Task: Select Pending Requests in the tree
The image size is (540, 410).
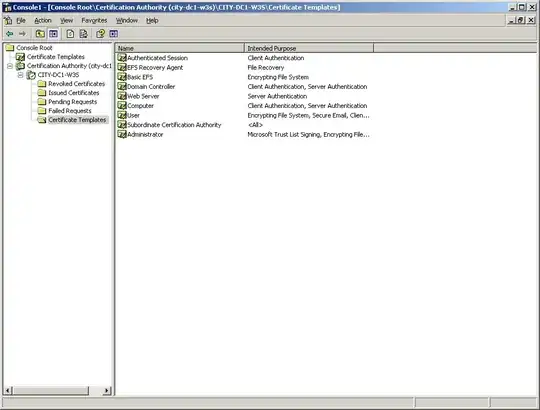Action: (72, 102)
